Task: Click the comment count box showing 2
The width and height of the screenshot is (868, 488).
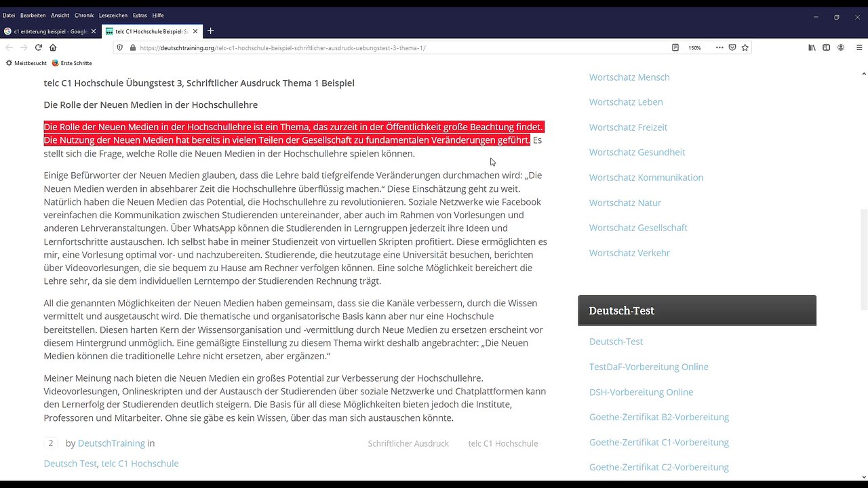Action: [51, 443]
